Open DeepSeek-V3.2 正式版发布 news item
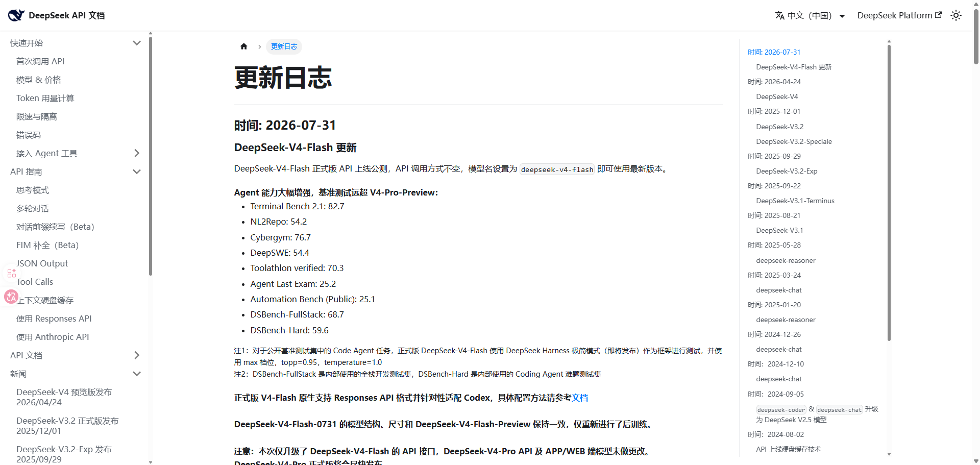980x465 pixels. [67, 426]
